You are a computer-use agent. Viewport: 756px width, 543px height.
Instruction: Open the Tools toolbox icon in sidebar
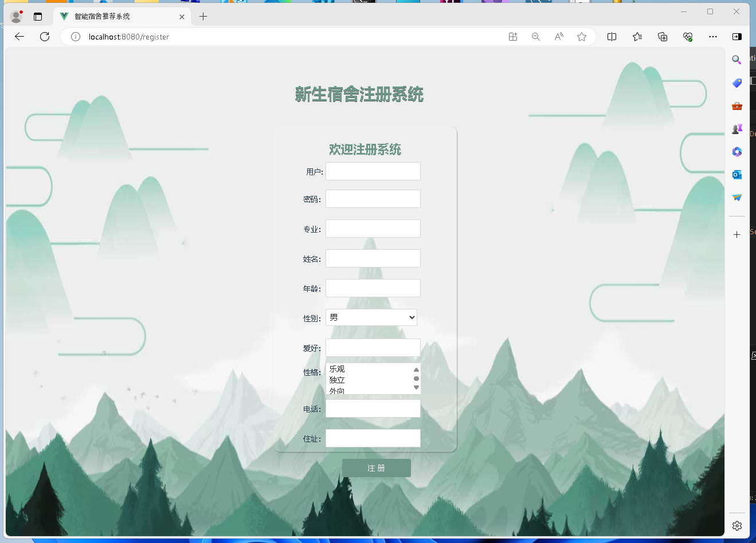click(x=737, y=105)
